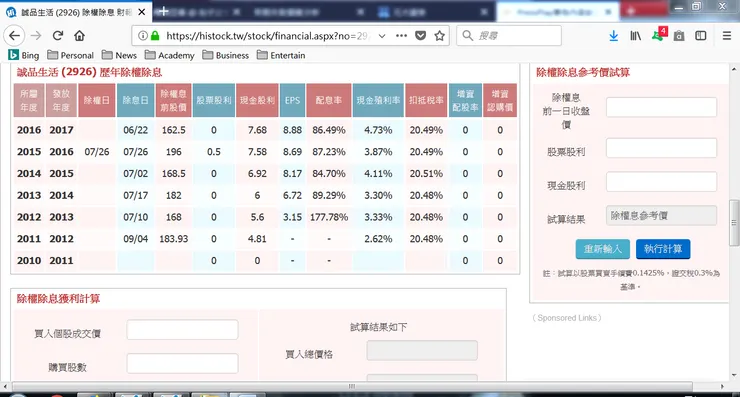Click the 177.78% payout ratio cell
740x397 pixels.
(x=329, y=217)
